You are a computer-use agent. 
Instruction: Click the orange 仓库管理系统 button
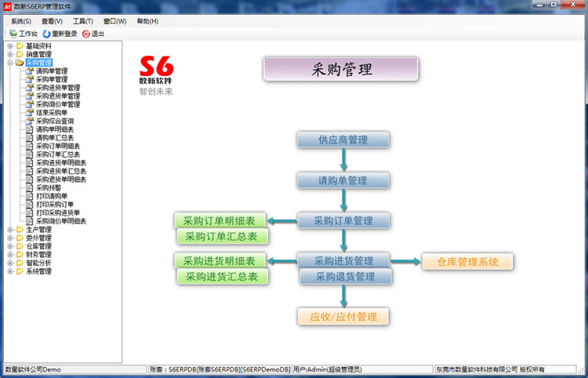click(467, 261)
